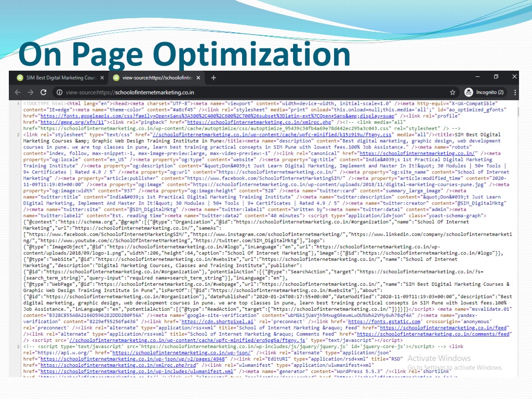The width and height of the screenshot is (532, 399).
Task: Go back to the previous page
Action: click(18, 92)
